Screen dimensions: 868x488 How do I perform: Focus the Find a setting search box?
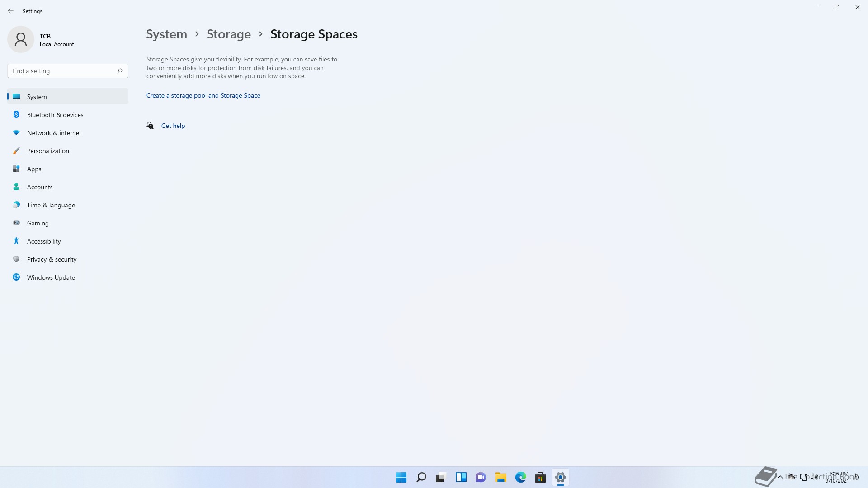(x=68, y=71)
